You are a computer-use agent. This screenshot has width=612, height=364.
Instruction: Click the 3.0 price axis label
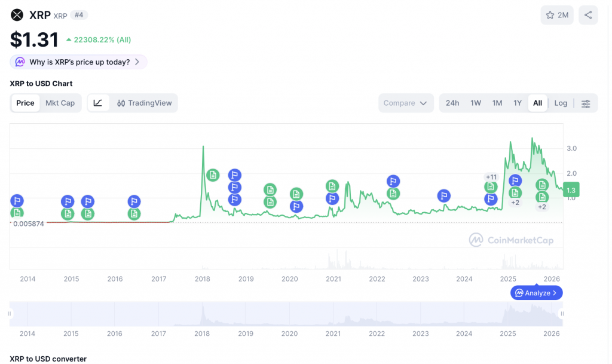click(x=572, y=148)
